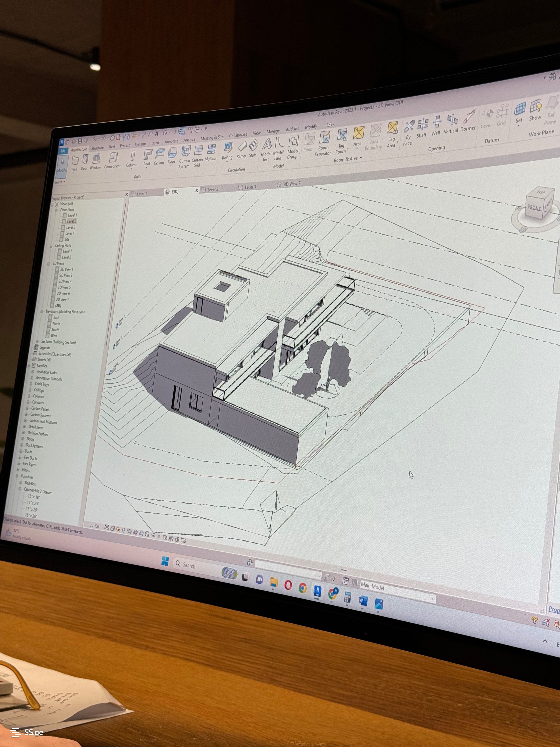Viewport: 560px width, 747px height.
Task: Click the File button
Action: [x=63, y=151]
